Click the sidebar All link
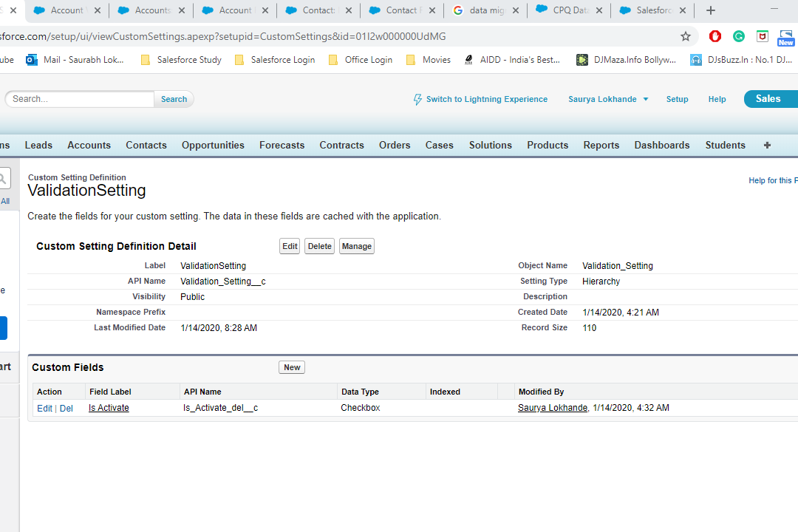798x532 pixels. (5, 201)
